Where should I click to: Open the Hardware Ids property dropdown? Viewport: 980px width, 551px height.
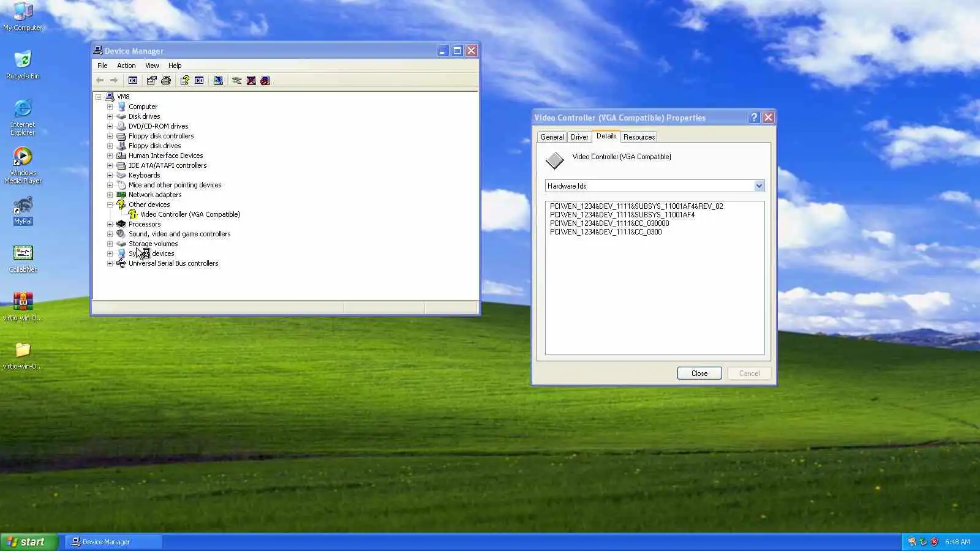coord(759,186)
